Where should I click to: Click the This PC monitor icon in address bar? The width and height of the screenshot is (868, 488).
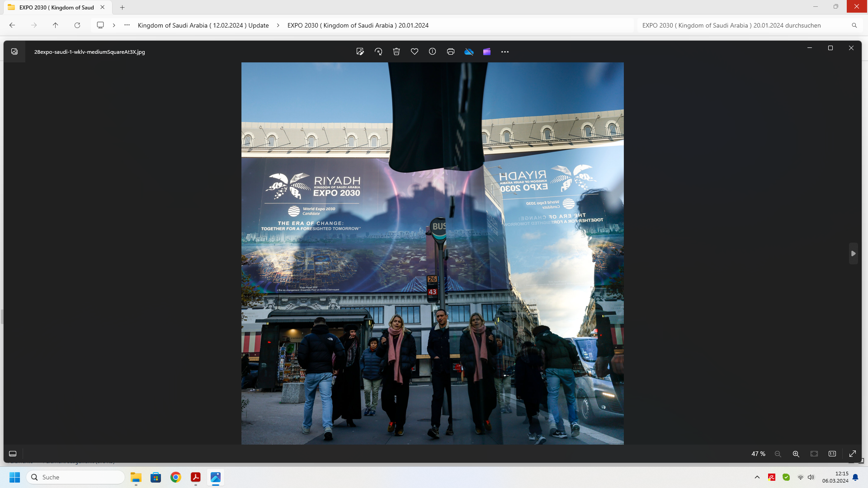coord(100,25)
